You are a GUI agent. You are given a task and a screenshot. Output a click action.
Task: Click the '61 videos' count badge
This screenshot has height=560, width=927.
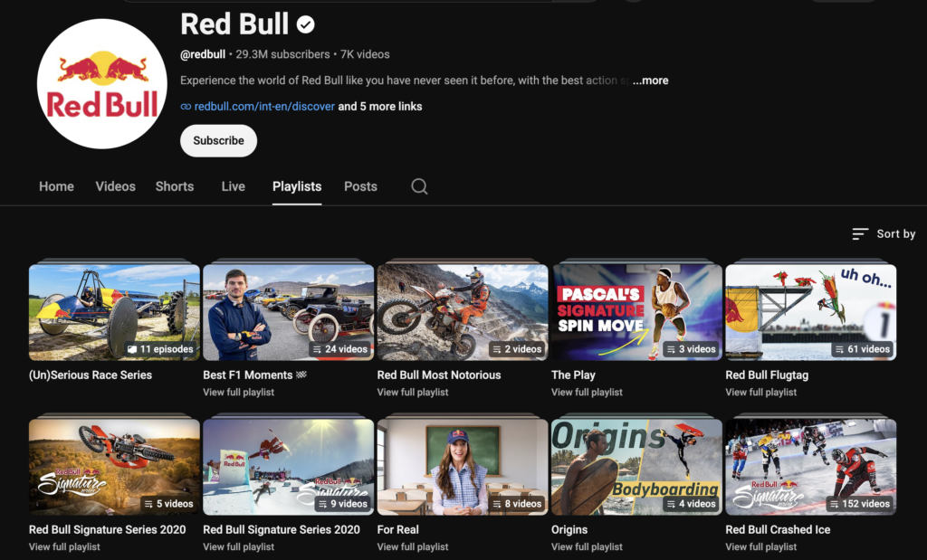coord(863,349)
